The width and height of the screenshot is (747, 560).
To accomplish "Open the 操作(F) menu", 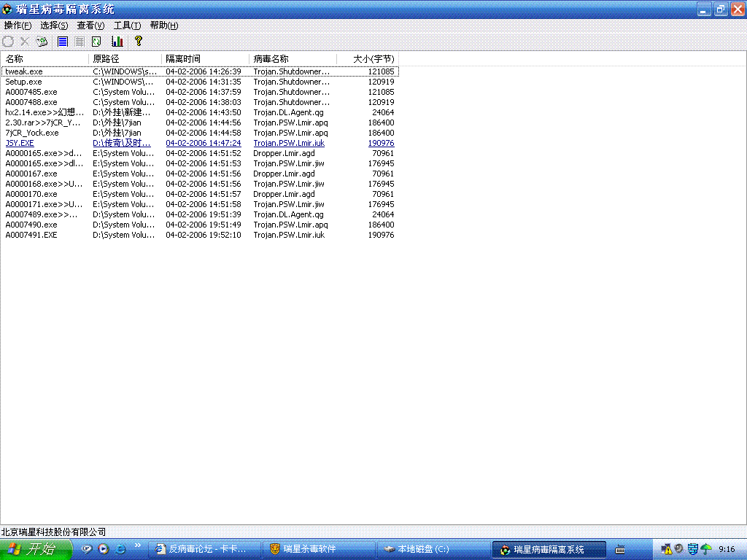I will [18, 26].
